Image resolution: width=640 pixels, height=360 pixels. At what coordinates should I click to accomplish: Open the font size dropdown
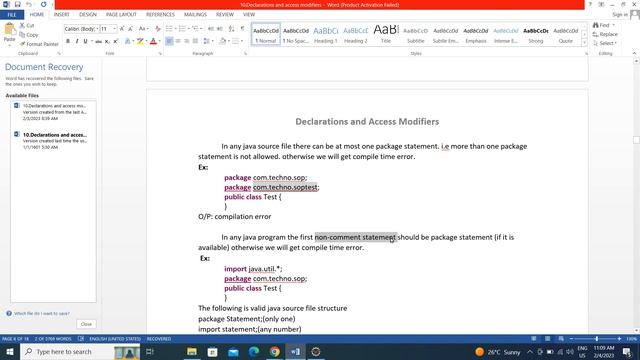pyautogui.click(x=115, y=29)
